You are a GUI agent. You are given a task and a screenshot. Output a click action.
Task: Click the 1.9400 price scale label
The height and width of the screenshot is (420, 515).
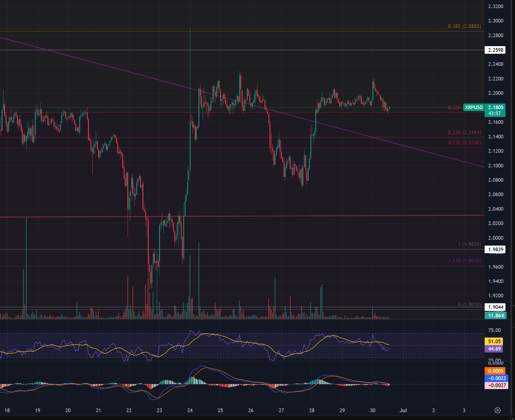[x=496, y=281]
